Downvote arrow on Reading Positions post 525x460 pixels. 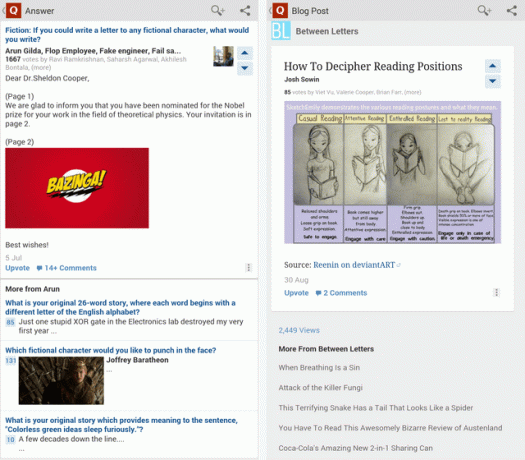click(x=493, y=81)
